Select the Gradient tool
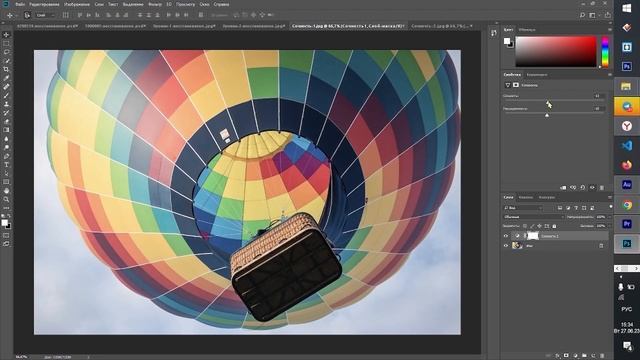This screenshot has height=360, width=640. click(6, 130)
